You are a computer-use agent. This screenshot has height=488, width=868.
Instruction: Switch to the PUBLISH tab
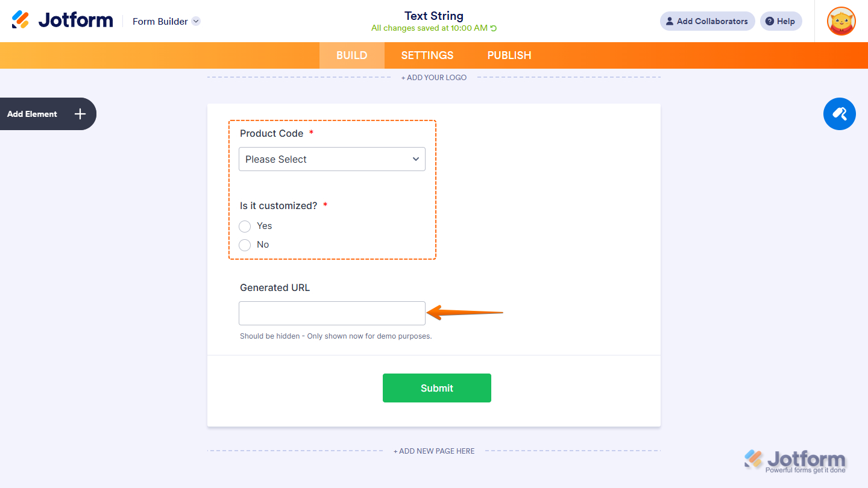click(509, 55)
